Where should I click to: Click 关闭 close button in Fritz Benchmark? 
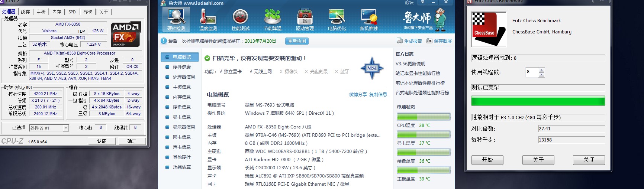[x=589, y=160]
